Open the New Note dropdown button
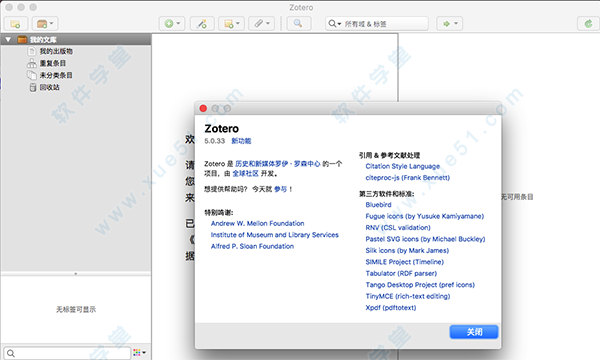The height and width of the screenshot is (360, 600). pyautogui.click(x=232, y=24)
